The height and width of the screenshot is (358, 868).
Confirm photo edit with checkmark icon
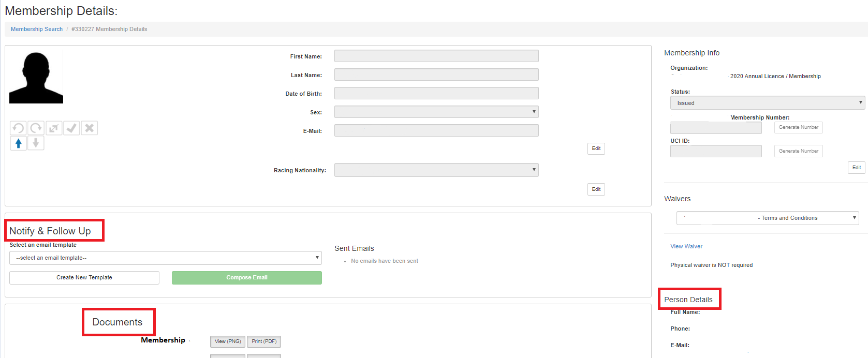click(x=71, y=128)
